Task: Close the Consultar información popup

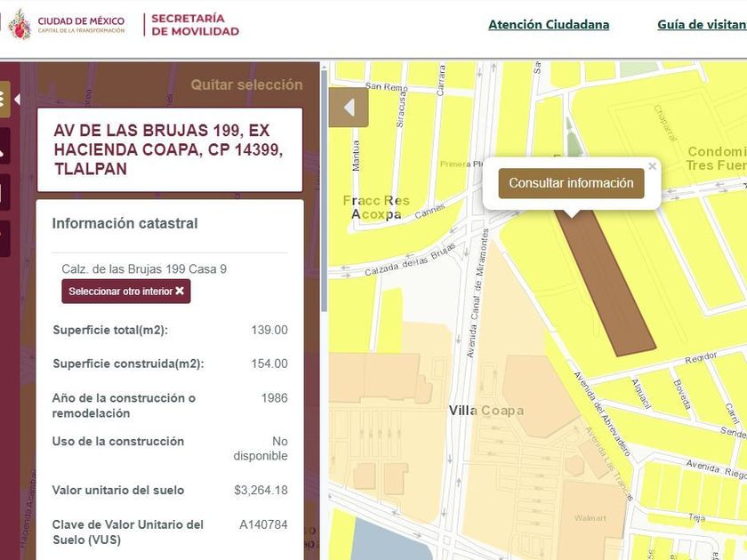Action: click(652, 166)
